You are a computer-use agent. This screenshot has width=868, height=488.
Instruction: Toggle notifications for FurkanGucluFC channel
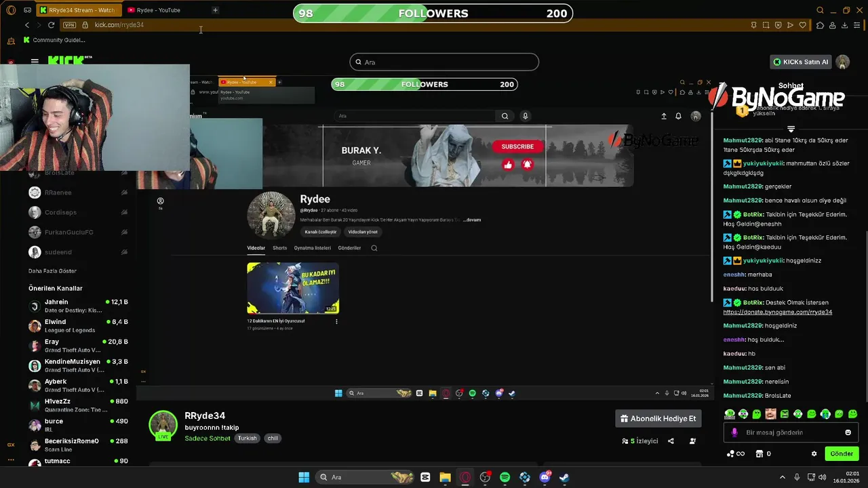point(124,232)
